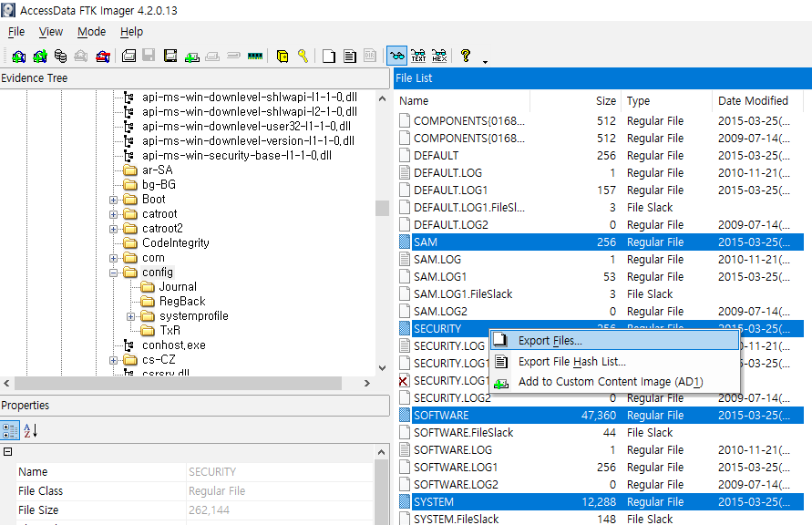Click the Remove All Evidence Items icon
This screenshot has height=525, width=812.
coord(103,56)
